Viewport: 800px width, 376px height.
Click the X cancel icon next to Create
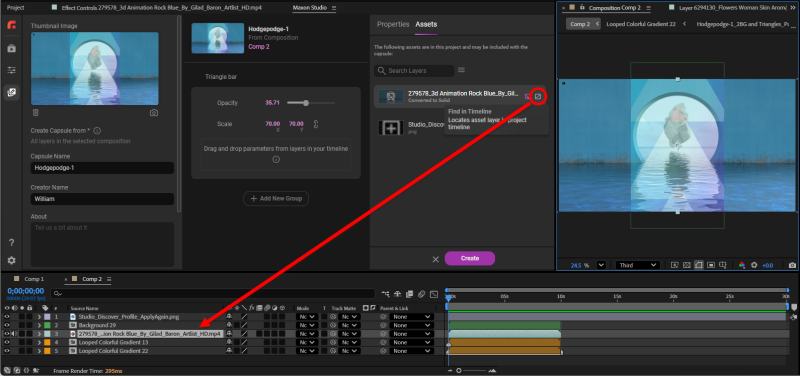[x=436, y=259]
